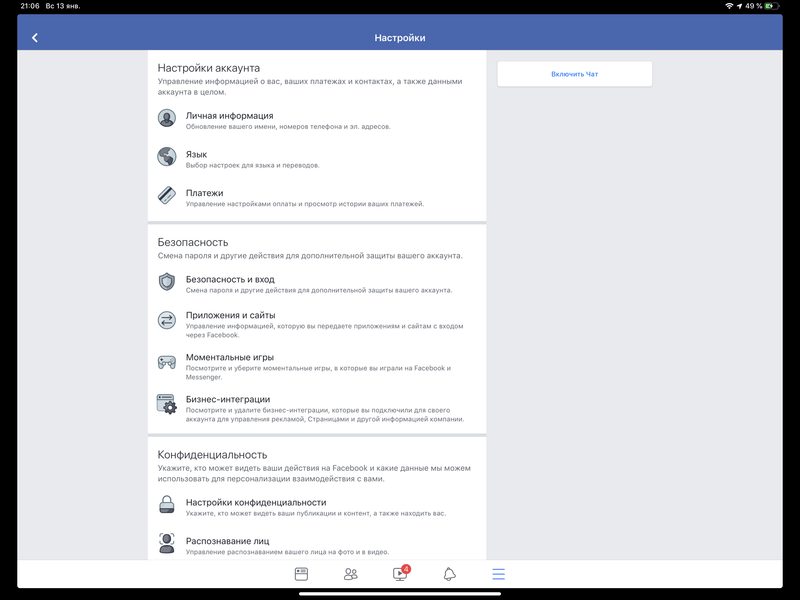Viewport: 800px width, 600px height.
Task: Tap the globe icon beside Язык
Action: 167,157
